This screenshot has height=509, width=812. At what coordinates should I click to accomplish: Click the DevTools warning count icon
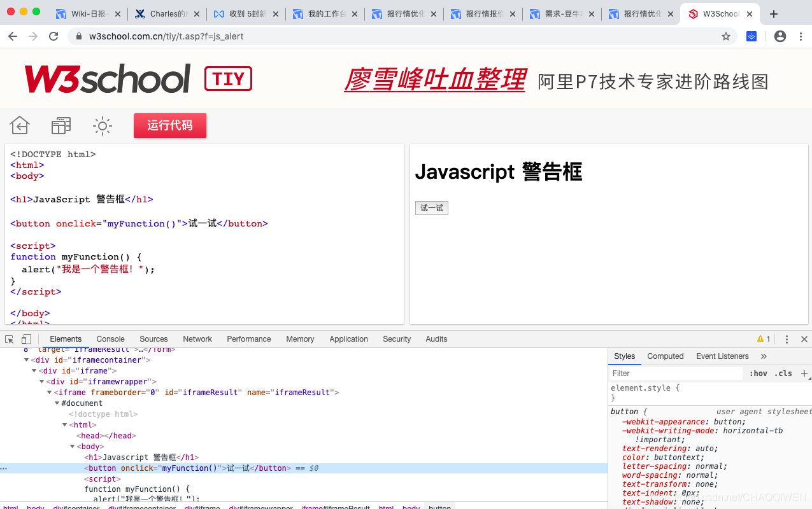pyautogui.click(x=764, y=339)
